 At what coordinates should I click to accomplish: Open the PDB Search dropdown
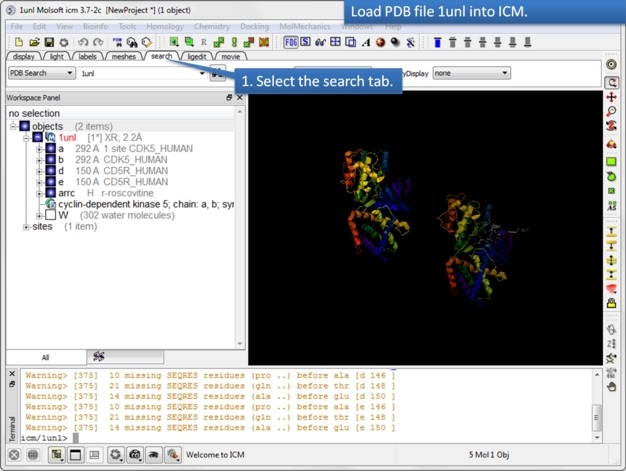[x=41, y=73]
